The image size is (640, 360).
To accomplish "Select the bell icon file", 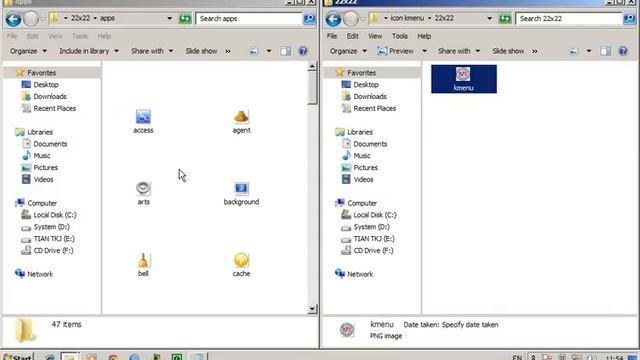I will tap(143, 265).
